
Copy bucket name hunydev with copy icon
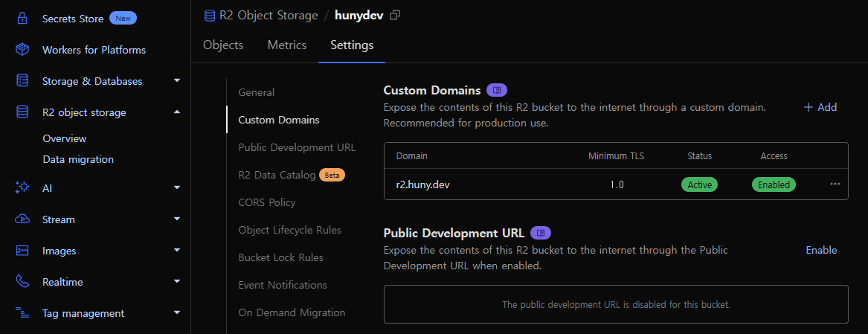tap(395, 16)
